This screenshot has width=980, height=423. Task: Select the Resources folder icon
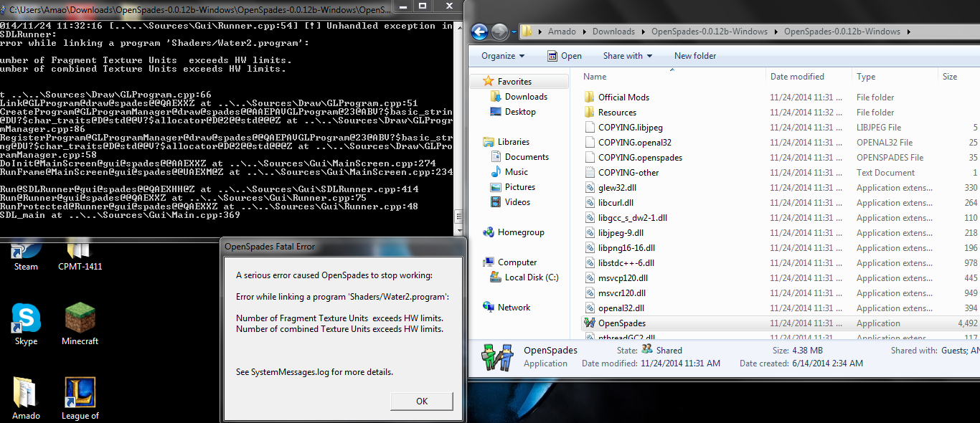pos(590,113)
